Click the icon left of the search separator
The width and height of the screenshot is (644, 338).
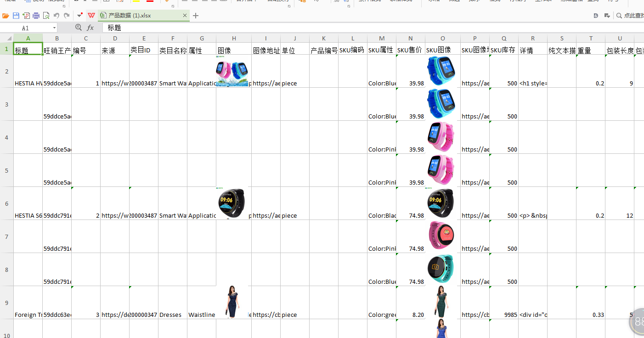[607, 16]
